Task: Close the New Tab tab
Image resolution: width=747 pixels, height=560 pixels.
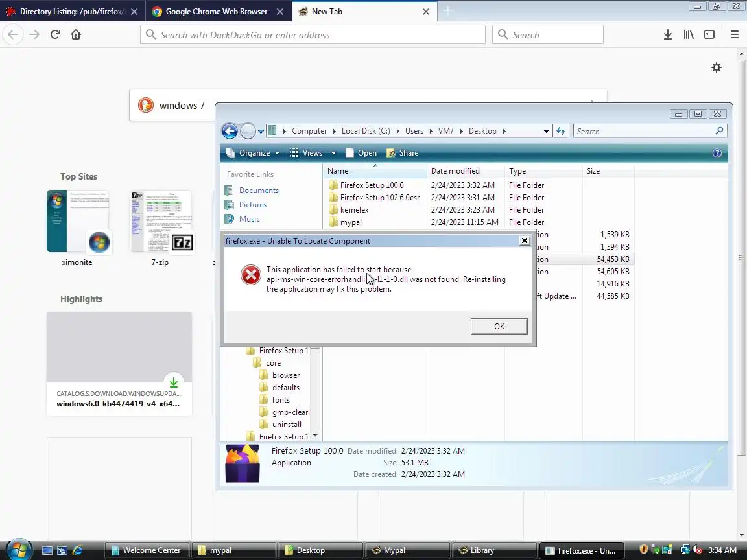Action: (x=426, y=12)
